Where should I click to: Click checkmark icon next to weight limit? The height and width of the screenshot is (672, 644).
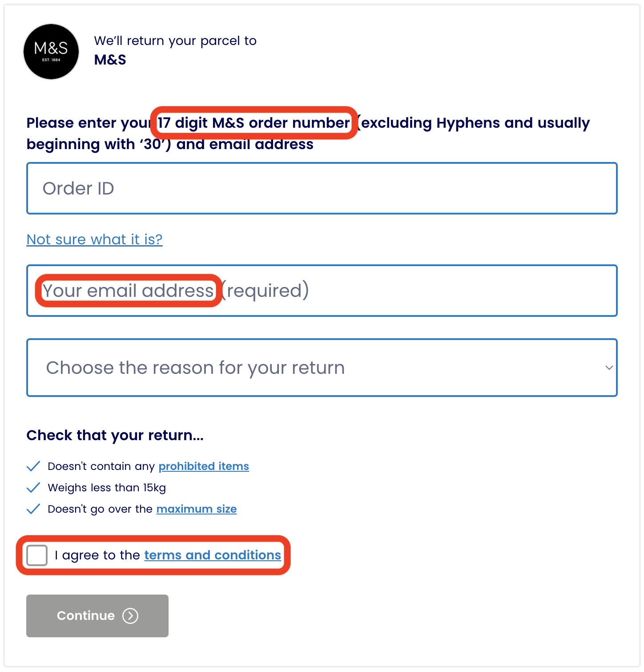[33, 488]
